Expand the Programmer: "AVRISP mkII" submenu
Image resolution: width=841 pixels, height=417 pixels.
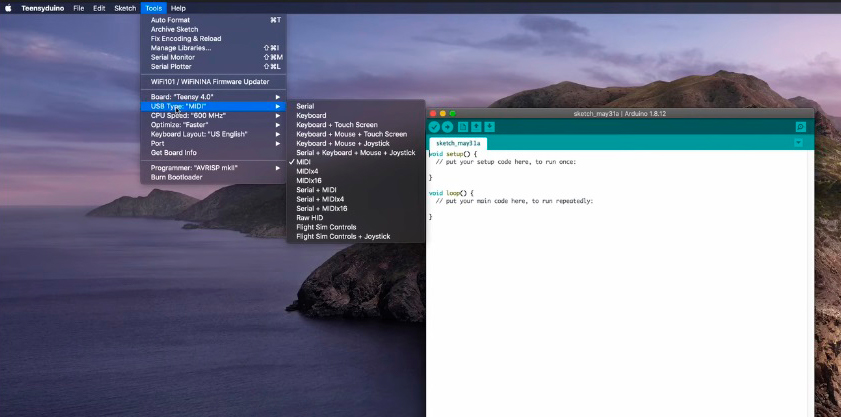pyautogui.click(x=213, y=168)
